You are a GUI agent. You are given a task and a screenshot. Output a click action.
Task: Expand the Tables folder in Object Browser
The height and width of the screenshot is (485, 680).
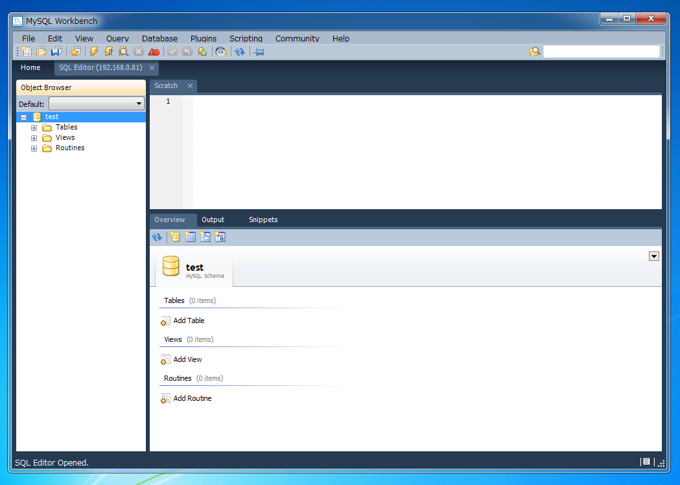(x=34, y=128)
